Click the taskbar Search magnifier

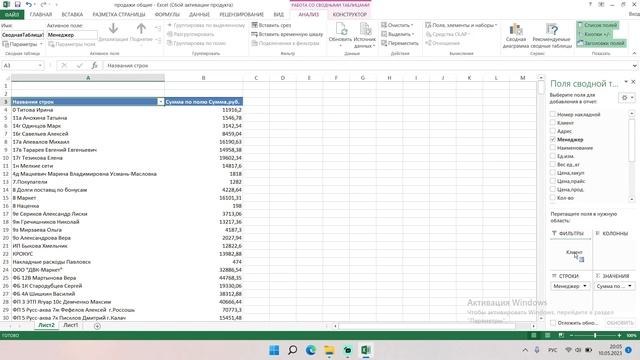(292, 350)
